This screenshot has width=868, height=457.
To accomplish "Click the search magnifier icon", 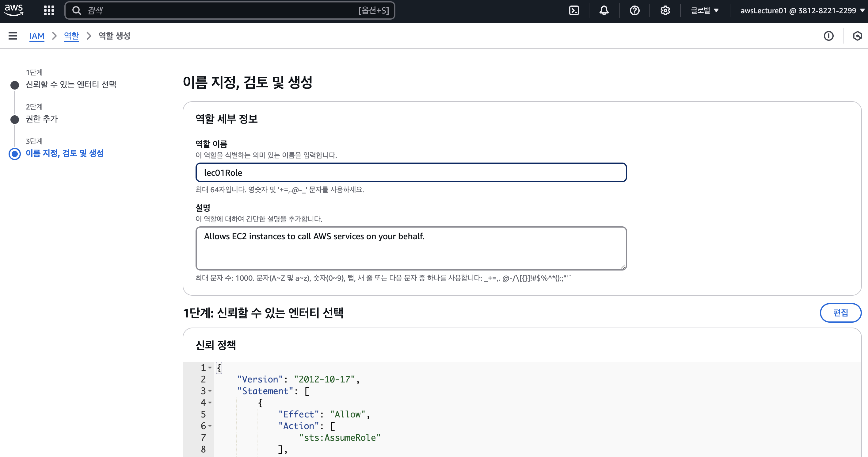I will click(77, 11).
